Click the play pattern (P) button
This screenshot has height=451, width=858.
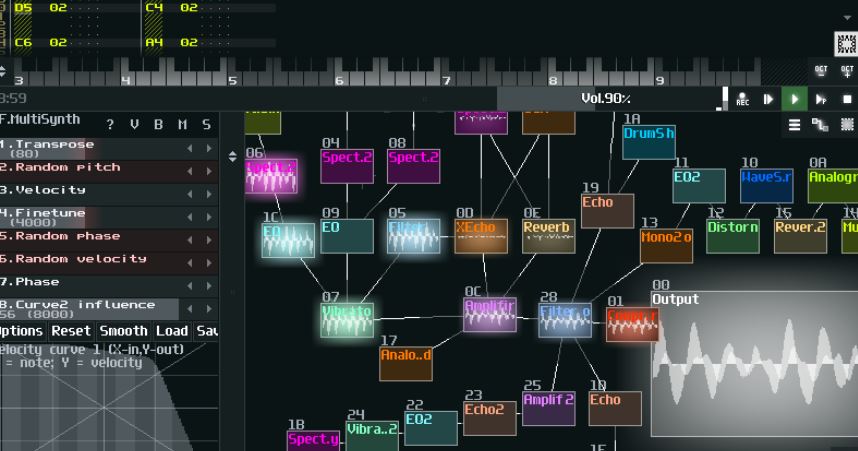(821, 99)
